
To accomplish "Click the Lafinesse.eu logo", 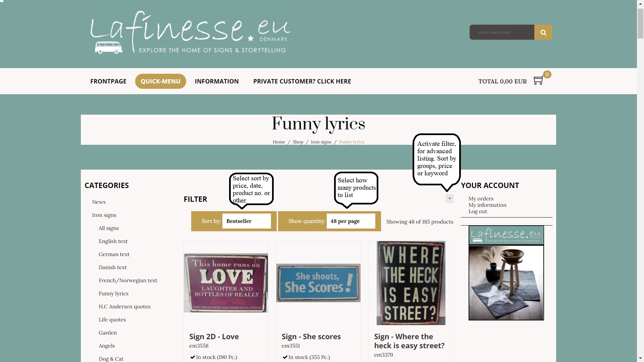I will pyautogui.click(x=190, y=33).
